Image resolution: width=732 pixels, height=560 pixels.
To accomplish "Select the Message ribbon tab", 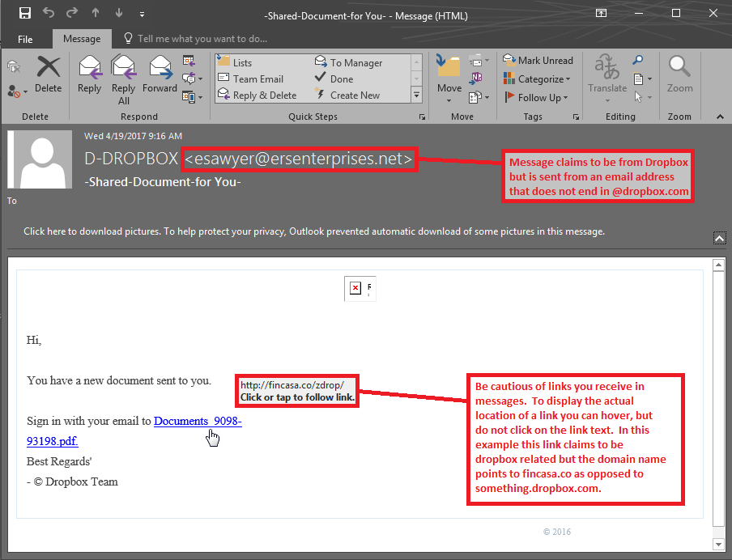I will [x=82, y=39].
